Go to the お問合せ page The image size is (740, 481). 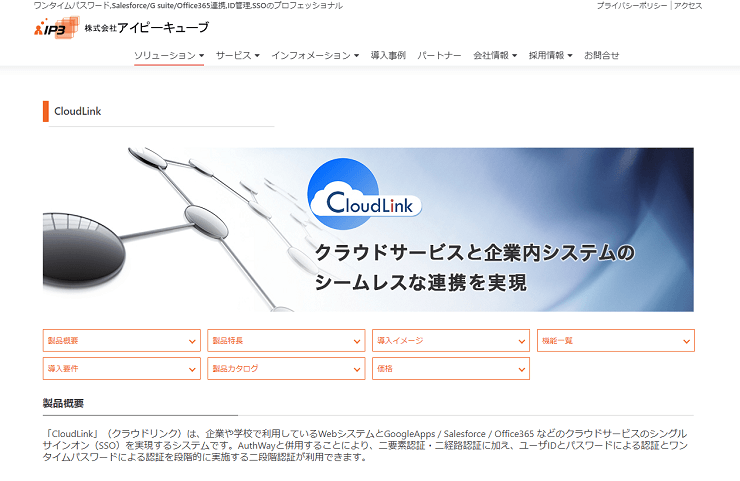(602, 55)
